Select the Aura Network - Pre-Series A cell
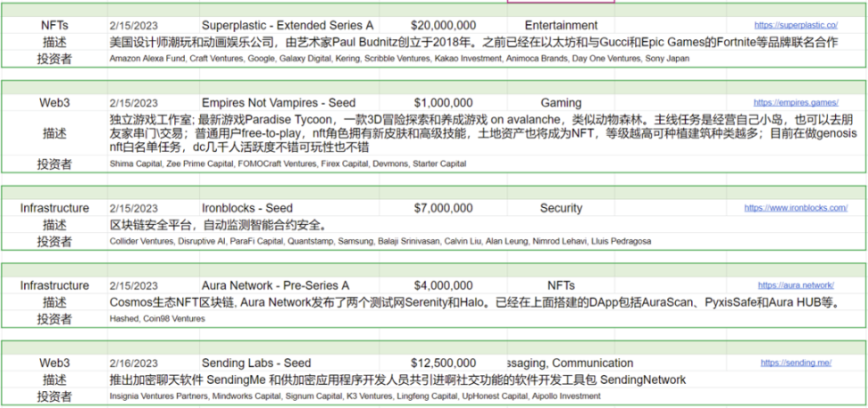This screenshot has height=408, width=868. tap(275, 286)
